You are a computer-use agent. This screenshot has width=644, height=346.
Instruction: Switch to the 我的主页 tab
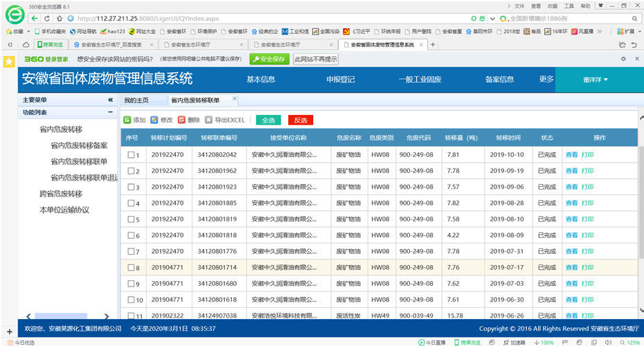tap(136, 100)
